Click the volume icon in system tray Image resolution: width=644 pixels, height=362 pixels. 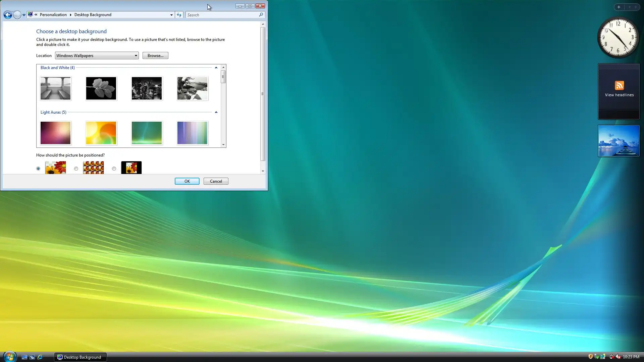[x=618, y=357]
